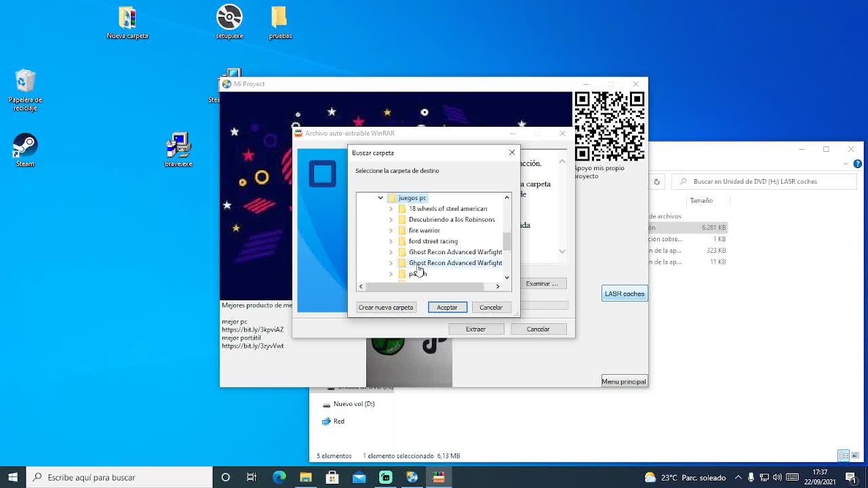Open the green teal app on taskbar
The height and width of the screenshot is (488, 868).
click(x=385, y=477)
